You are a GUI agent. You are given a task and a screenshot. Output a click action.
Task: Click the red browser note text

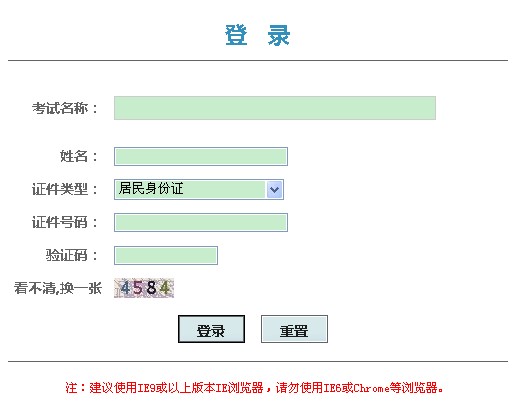click(254, 388)
